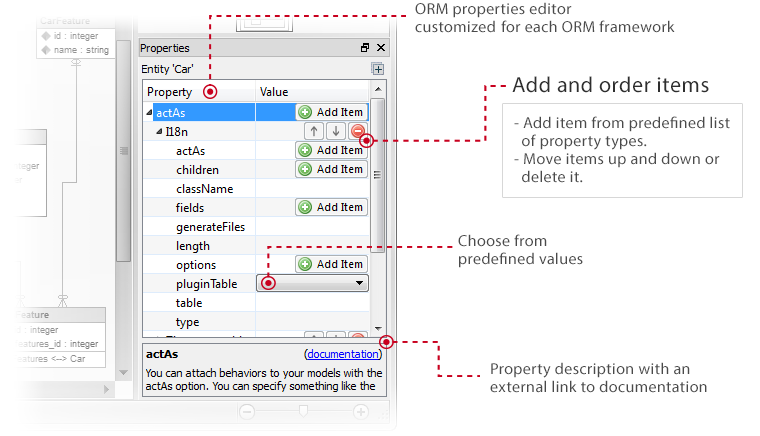Collapse the I18n tree node
The image size is (760, 436).
[x=160, y=132]
